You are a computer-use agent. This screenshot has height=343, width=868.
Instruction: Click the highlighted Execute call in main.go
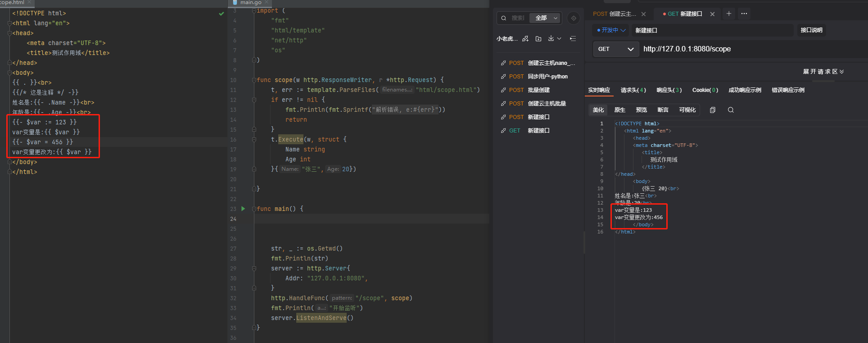(x=290, y=140)
